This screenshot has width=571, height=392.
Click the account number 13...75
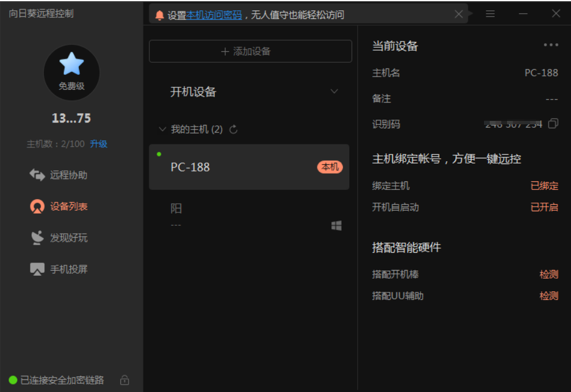(x=71, y=118)
